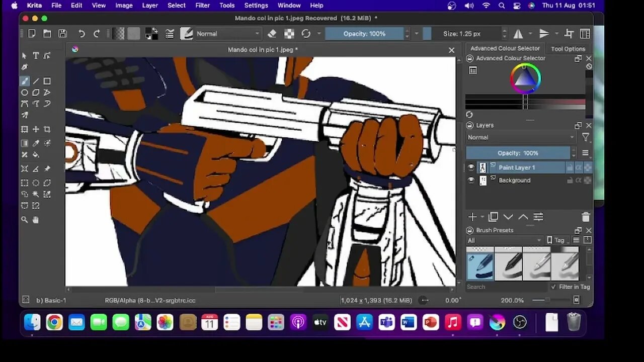This screenshot has width=644, height=362.
Task: Toggle Filter in Tag checkbox
Action: click(x=553, y=287)
